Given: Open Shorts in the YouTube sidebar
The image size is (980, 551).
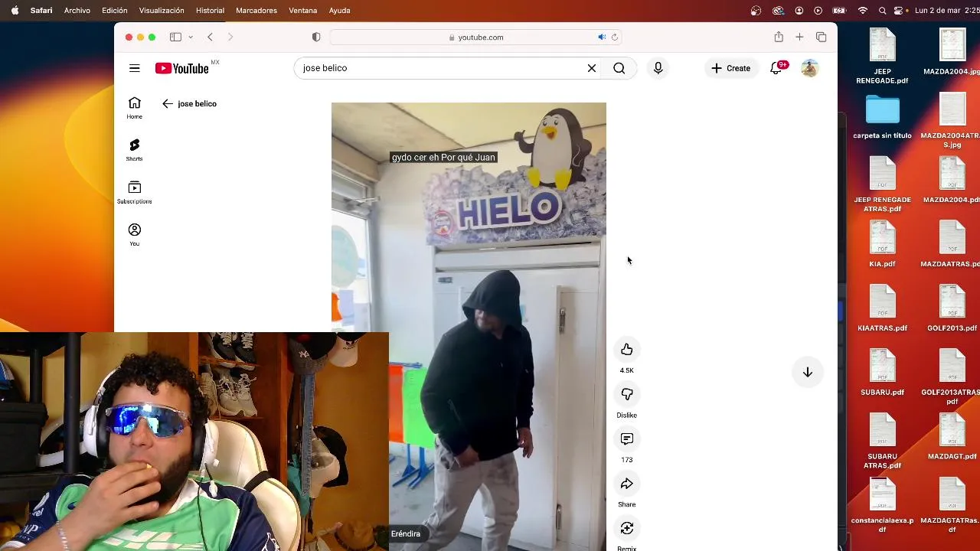Looking at the screenshot, I should point(135,150).
